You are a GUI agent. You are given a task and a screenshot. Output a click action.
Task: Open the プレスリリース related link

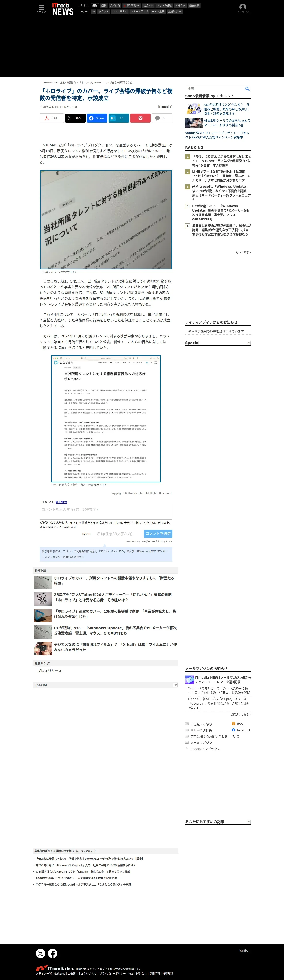[x=49, y=671]
